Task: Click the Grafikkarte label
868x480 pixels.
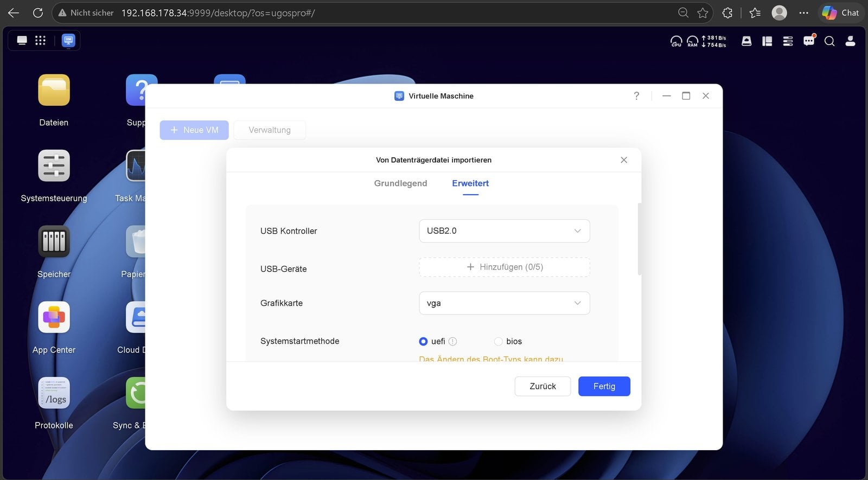Action: coord(282,303)
